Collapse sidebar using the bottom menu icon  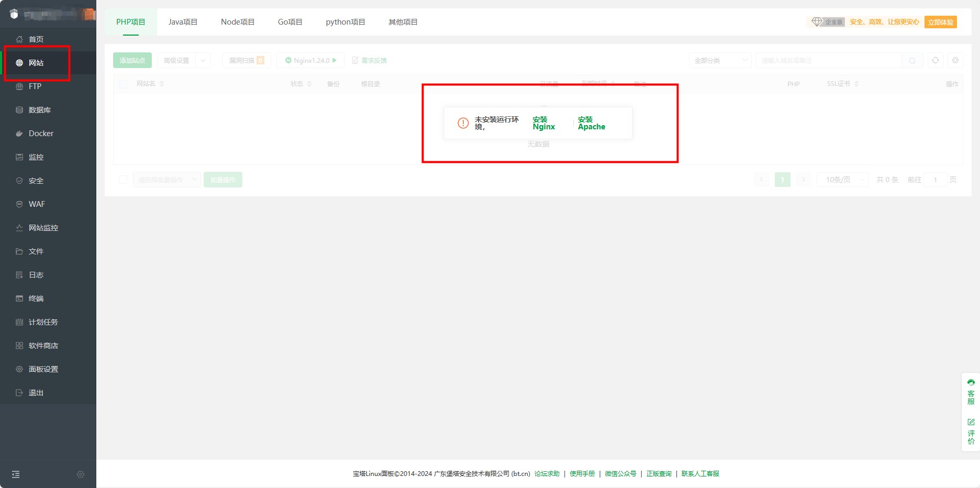16,474
